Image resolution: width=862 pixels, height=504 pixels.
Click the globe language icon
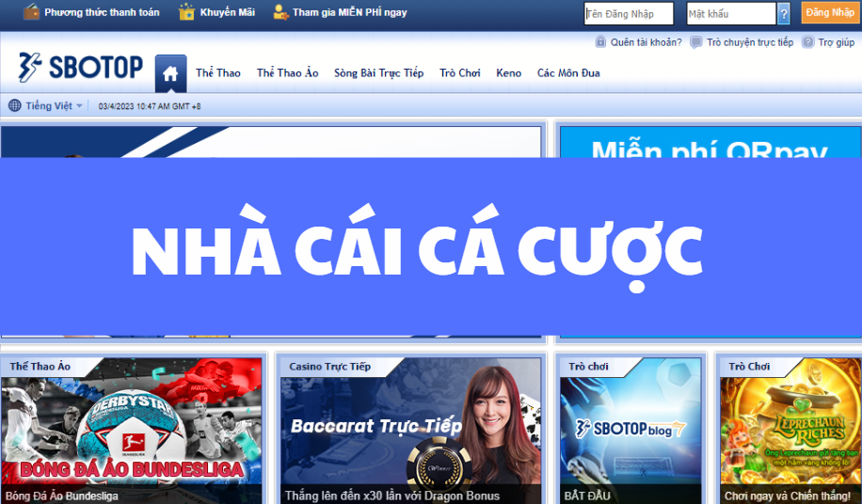click(x=15, y=105)
